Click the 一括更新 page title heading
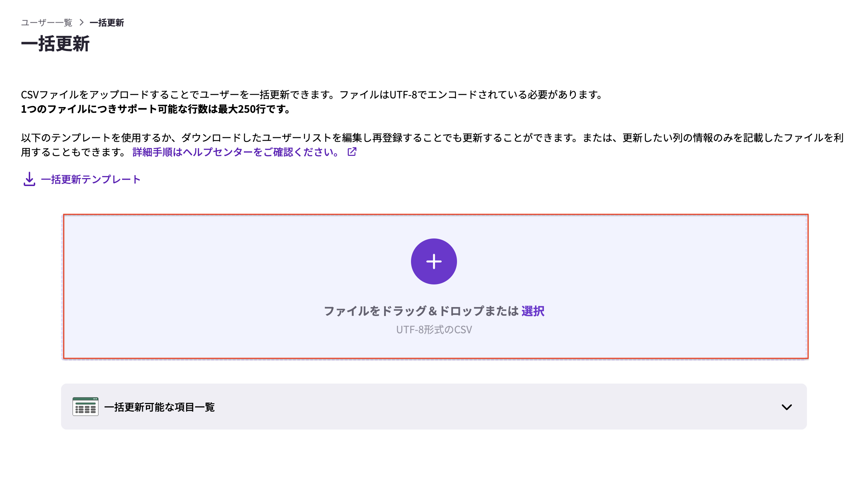The width and height of the screenshot is (868, 487). 56,45
